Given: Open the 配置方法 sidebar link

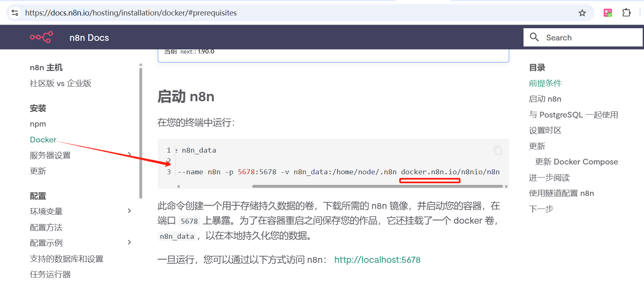Looking at the screenshot, I should (46, 227).
